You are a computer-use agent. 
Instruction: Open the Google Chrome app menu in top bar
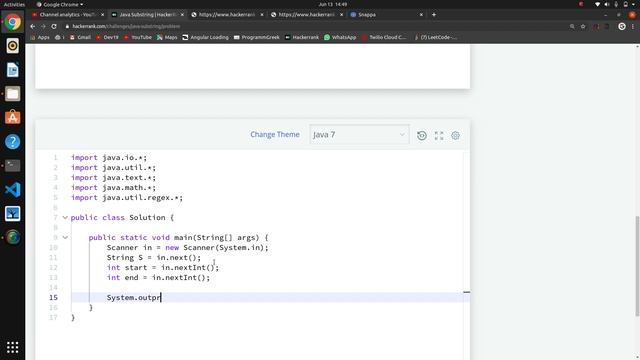point(60,4)
